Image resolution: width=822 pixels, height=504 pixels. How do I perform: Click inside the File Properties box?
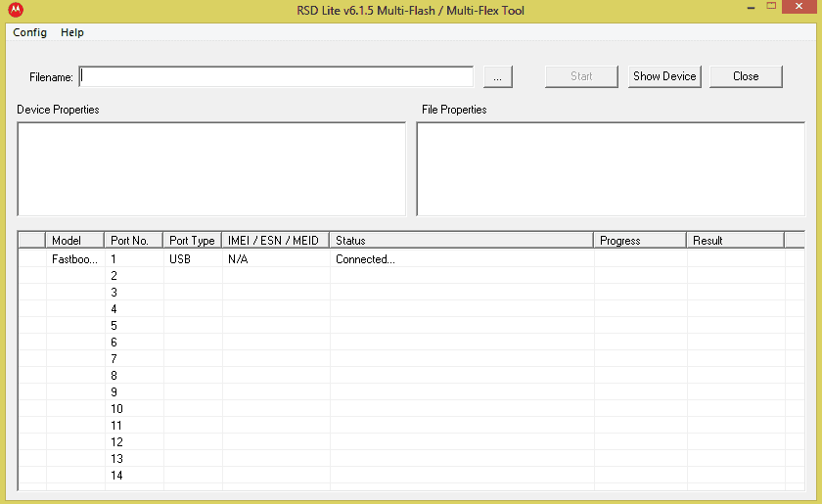[x=611, y=169]
